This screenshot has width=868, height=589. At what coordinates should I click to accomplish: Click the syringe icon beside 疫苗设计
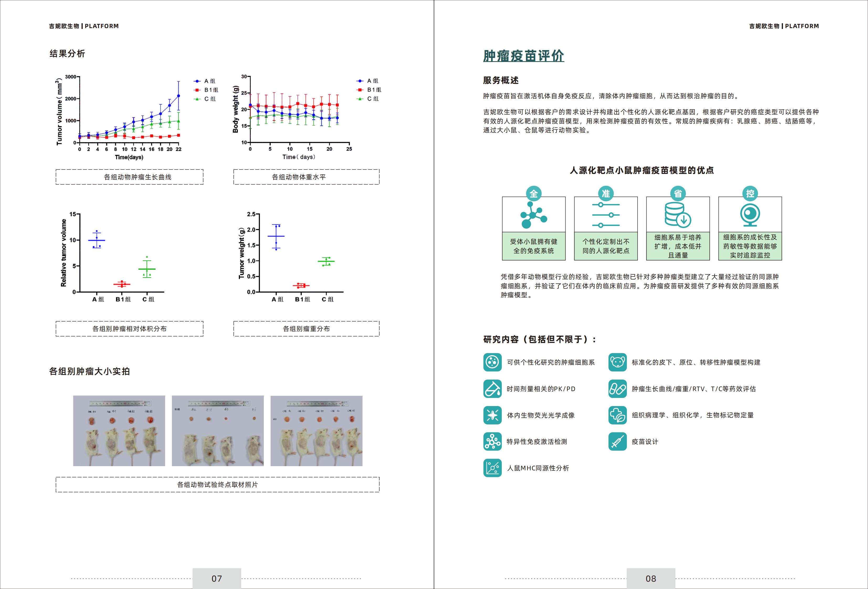coord(617,441)
